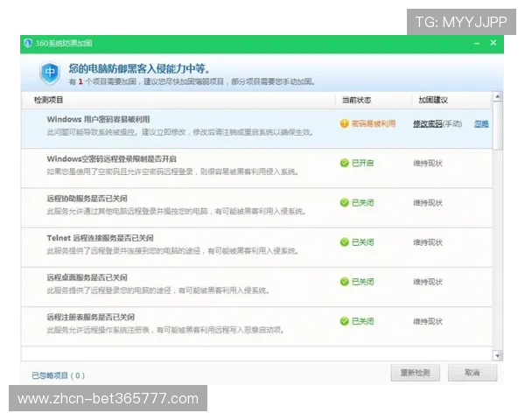Click 维持现状 in Windows空密码 row
The image size is (525, 420).
[428, 164]
